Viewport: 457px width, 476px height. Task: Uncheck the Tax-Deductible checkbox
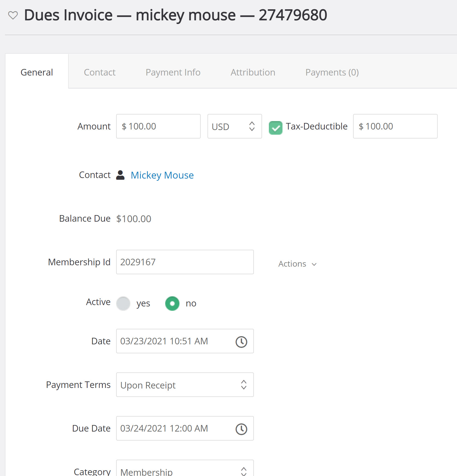(x=275, y=128)
